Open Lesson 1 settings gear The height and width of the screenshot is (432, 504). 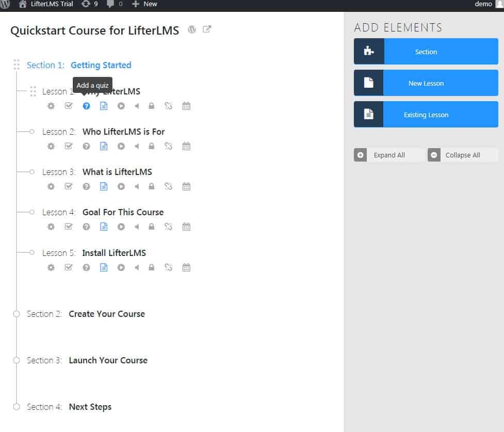point(51,106)
